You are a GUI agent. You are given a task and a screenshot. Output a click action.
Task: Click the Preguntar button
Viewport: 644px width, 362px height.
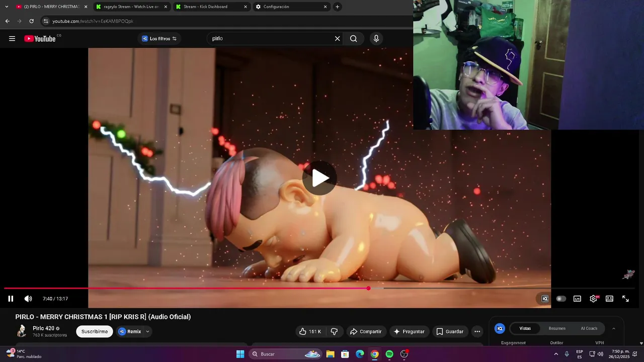tap(409, 331)
